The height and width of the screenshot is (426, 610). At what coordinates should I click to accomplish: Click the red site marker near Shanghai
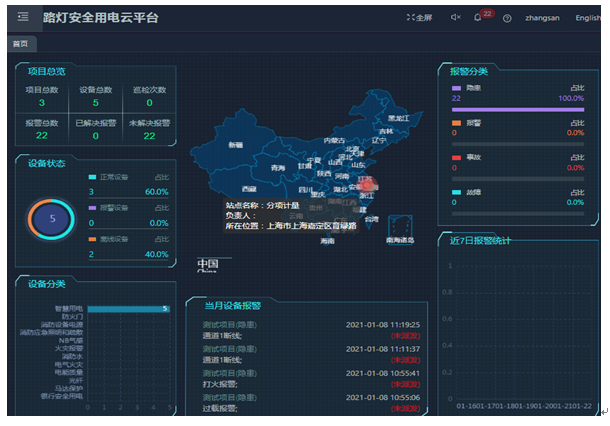367,184
